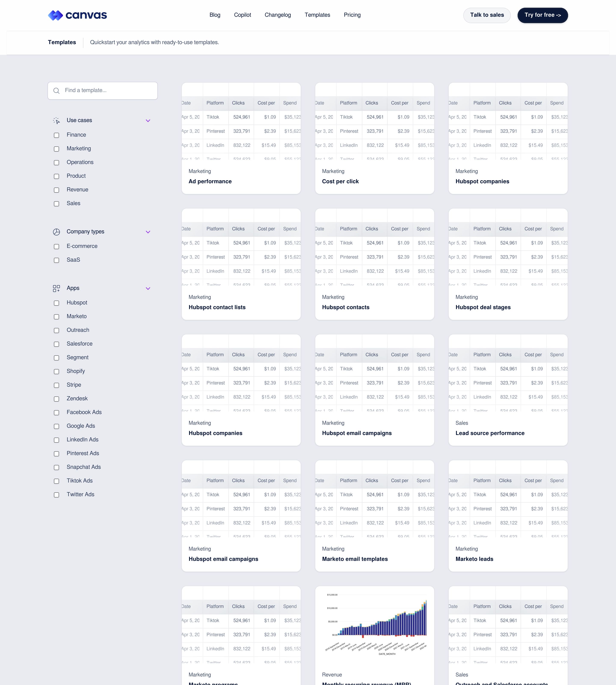This screenshot has width=616, height=685.
Task: Open the Marketo leads template
Action: point(508,516)
